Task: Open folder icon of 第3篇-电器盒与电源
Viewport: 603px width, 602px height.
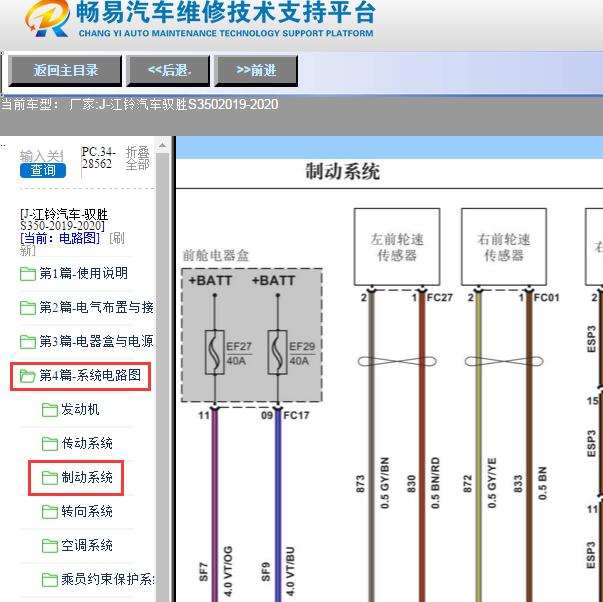Action: pos(28,342)
